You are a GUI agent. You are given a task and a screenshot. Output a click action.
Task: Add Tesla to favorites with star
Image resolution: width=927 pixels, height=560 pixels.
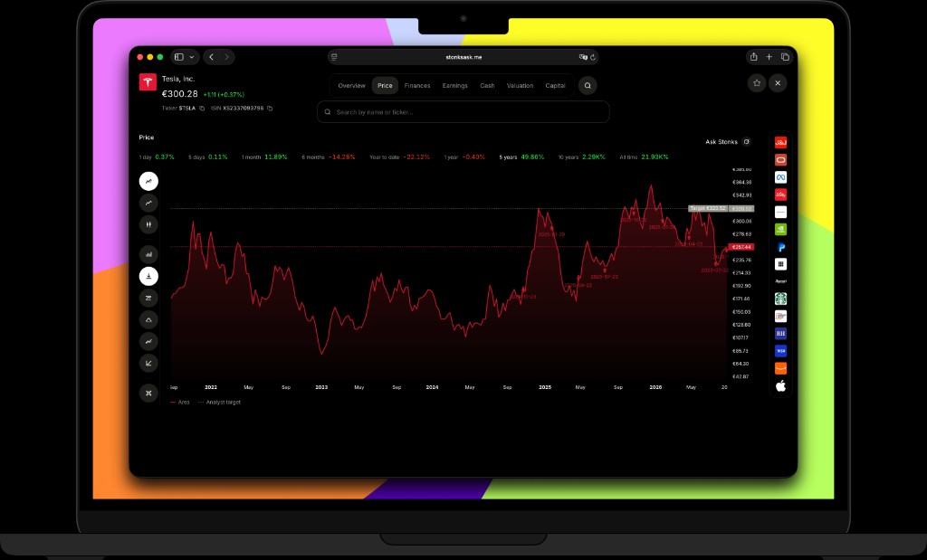(x=757, y=83)
